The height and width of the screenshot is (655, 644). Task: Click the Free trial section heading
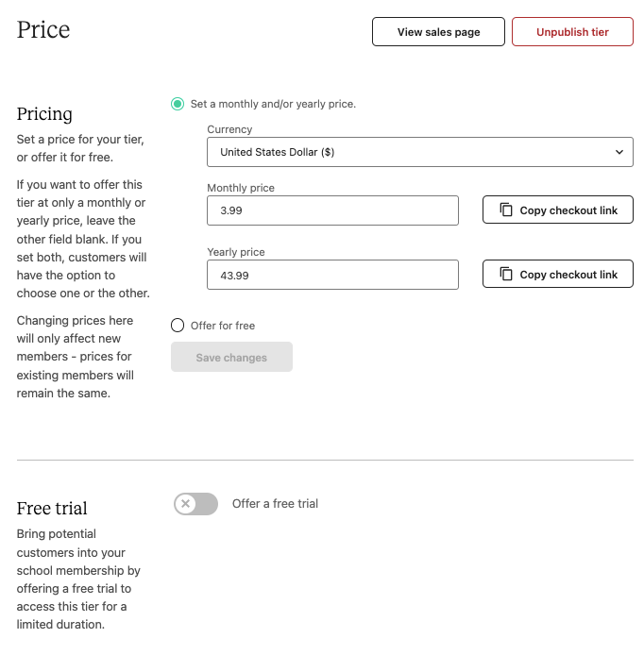pyautogui.click(x=52, y=509)
